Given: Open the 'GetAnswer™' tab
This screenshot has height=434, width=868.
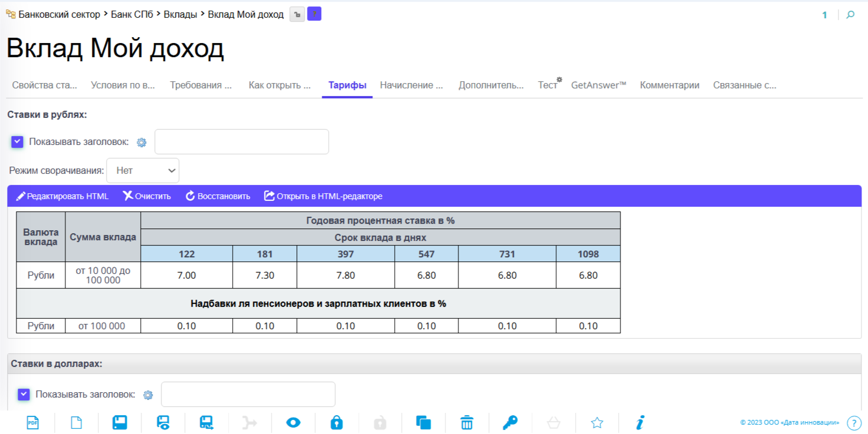Looking at the screenshot, I should point(598,85).
